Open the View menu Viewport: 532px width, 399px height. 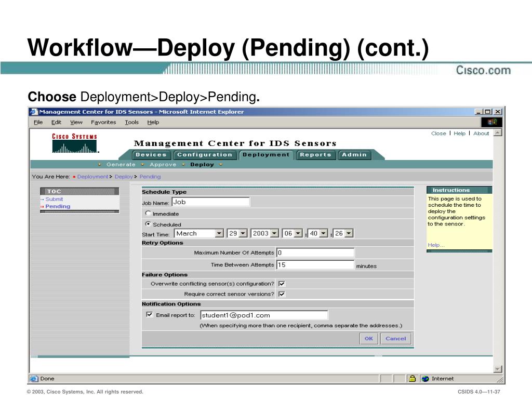point(76,122)
